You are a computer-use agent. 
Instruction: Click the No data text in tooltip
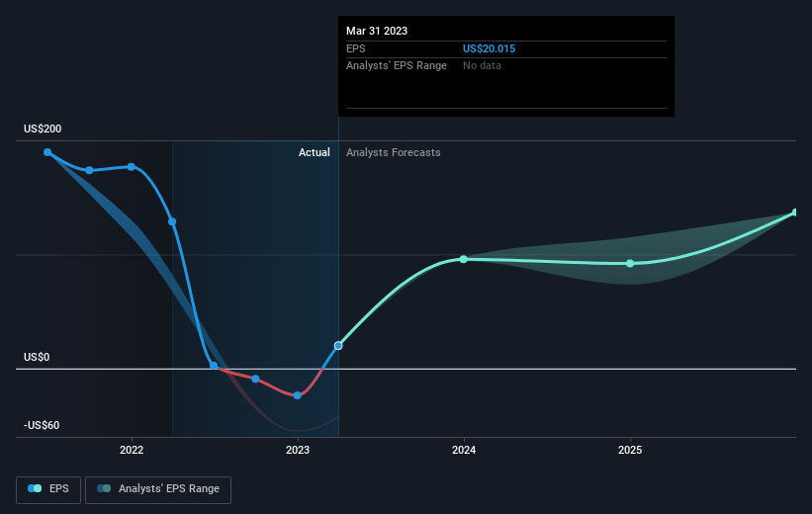click(482, 66)
